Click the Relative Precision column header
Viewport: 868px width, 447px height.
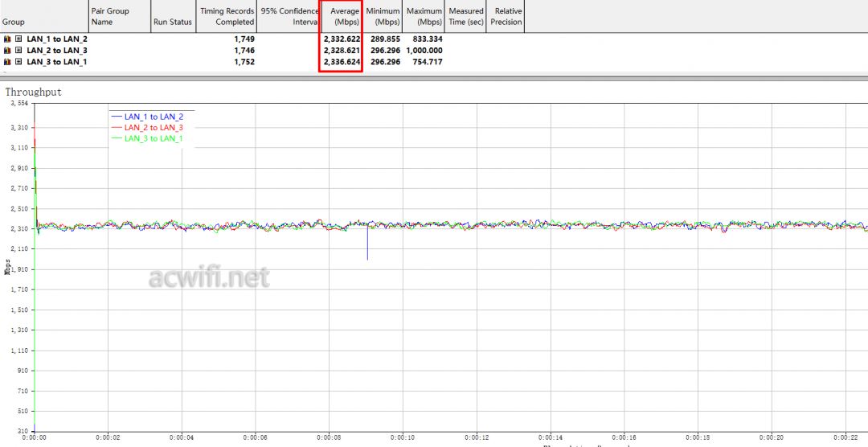(x=506, y=16)
